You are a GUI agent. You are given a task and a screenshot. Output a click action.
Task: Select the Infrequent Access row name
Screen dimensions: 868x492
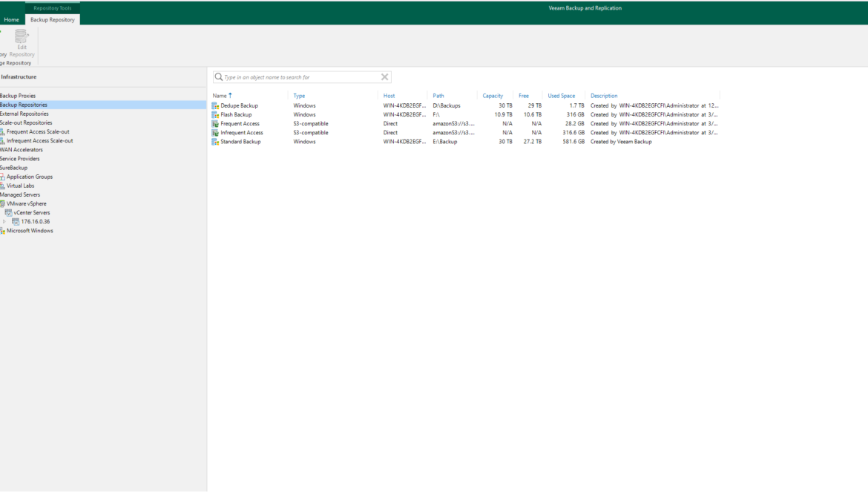click(x=241, y=133)
